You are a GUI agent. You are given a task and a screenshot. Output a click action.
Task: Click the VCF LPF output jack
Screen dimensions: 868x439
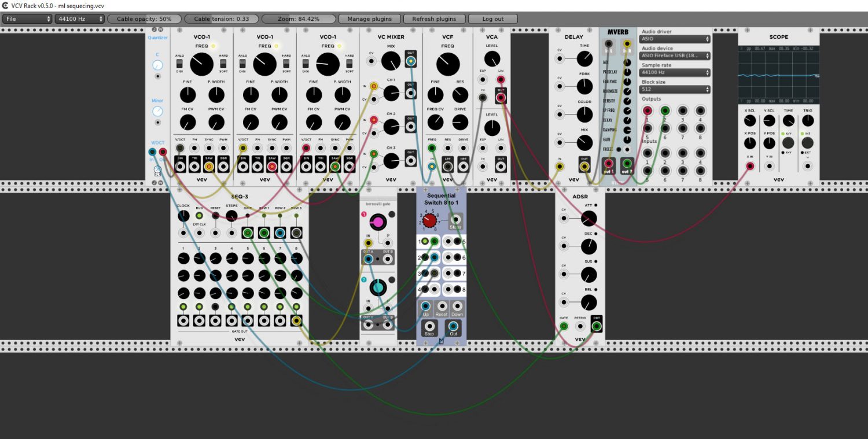[x=448, y=167]
